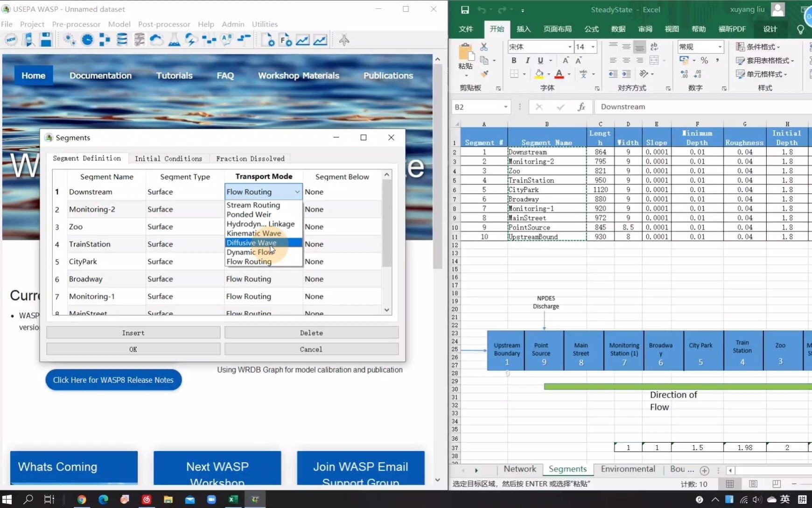Add a new sheet with plus icon
812x508 pixels.
point(705,470)
